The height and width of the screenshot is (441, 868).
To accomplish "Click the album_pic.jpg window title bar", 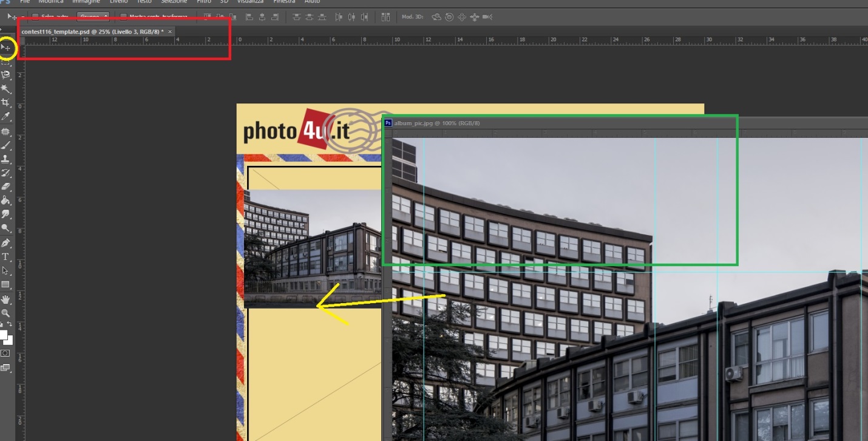I will tap(625, 123).
